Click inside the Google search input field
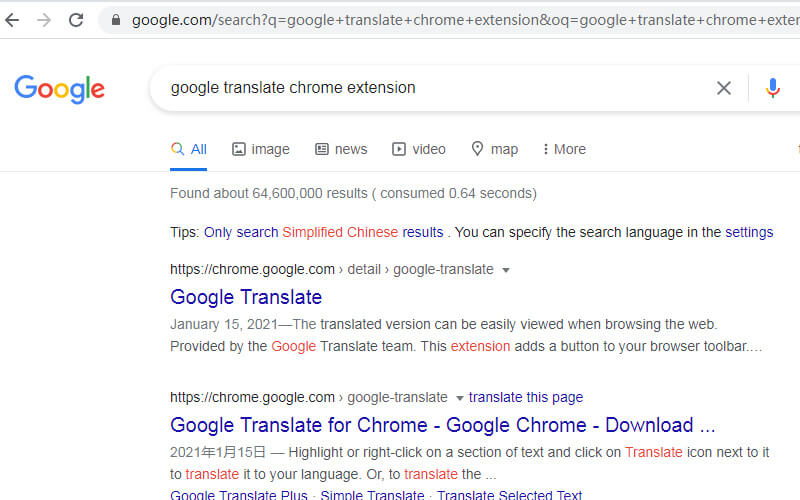This screenshot has height=500, width=800. 439,88
